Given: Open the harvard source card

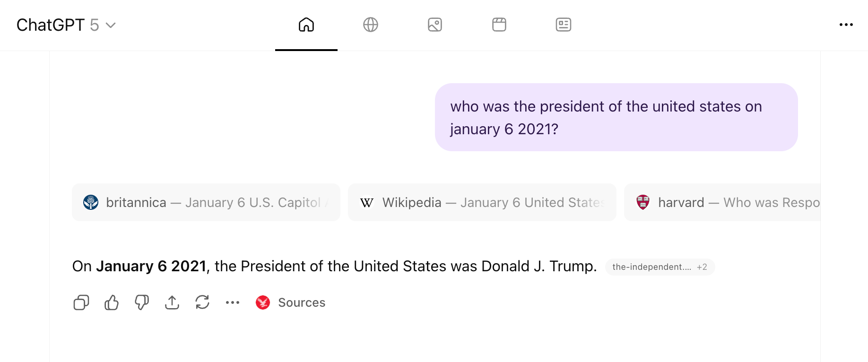Looking at the screenshot, I should tap(722, 202).
